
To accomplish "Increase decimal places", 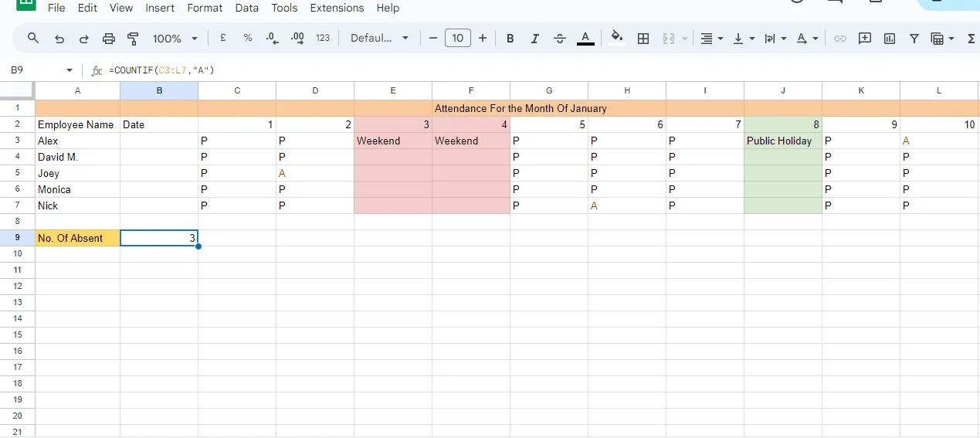I will 297,38.
